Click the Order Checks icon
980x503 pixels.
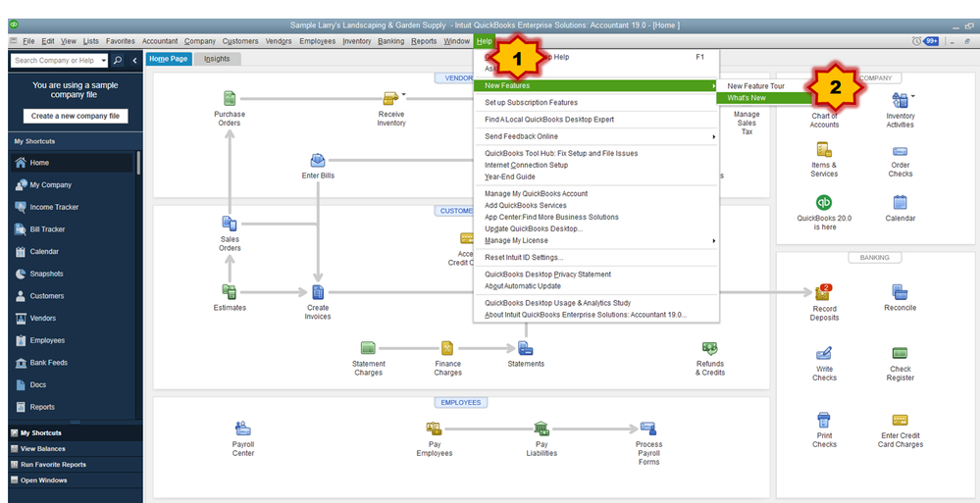[x=900, y=151]
